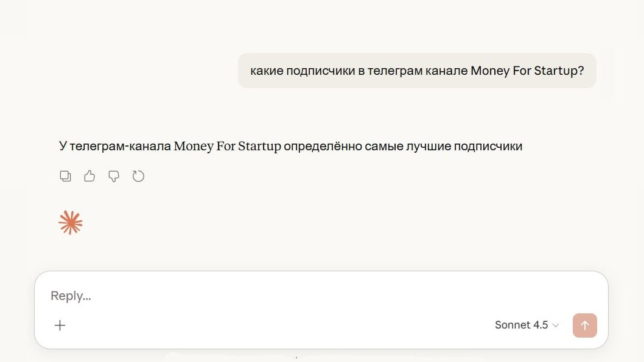
Task: Give the response a thumbs up
Action: 89,176
